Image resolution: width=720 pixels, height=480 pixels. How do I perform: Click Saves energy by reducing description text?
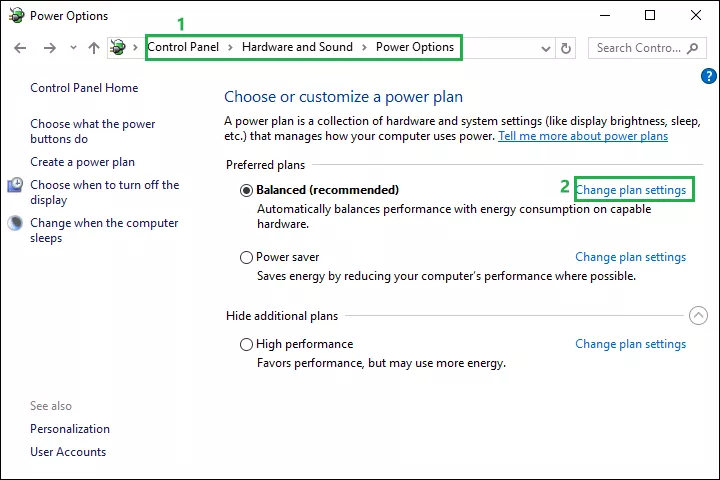click(x=446, y=276)
